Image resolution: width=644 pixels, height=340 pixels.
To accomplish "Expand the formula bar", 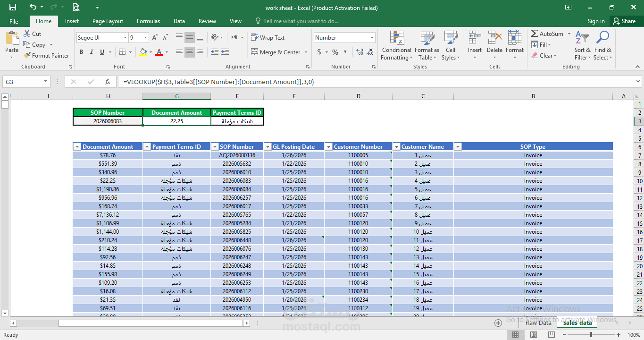I will click(638, 82).
